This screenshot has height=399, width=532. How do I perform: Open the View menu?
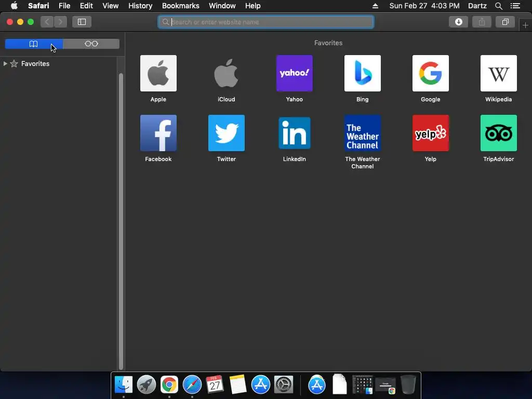pyautogui.click(x=111, y=6)
